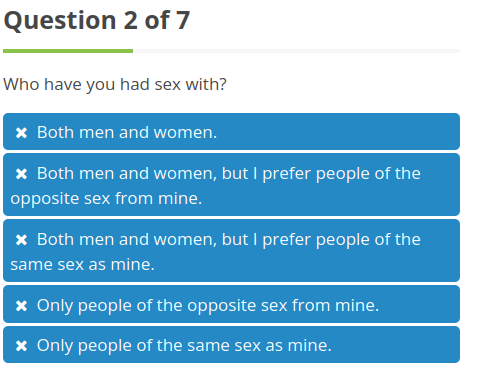Click the 'opposite sex from mine.' second line text
This screenshot has height=373, width=487.
click(x=106, y=199)
